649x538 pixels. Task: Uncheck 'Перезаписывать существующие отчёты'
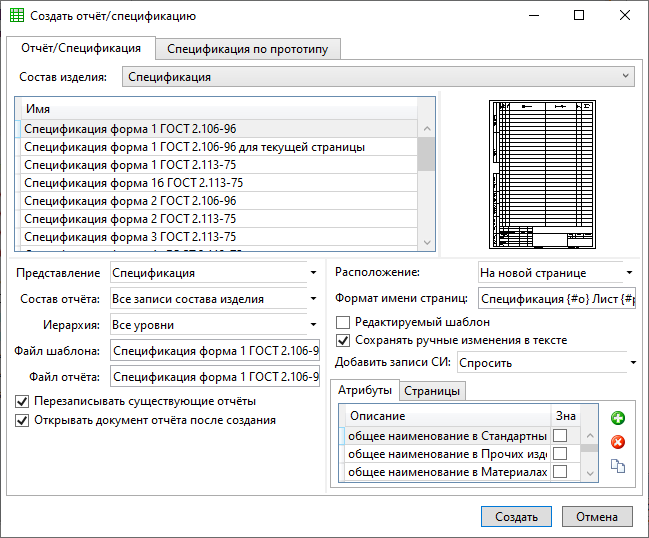[x=22, y=401]
